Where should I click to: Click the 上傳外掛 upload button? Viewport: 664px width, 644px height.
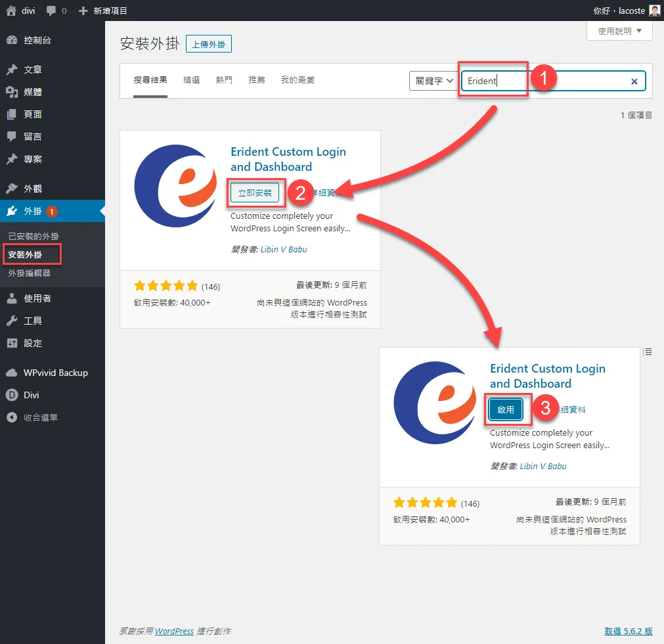209,44
